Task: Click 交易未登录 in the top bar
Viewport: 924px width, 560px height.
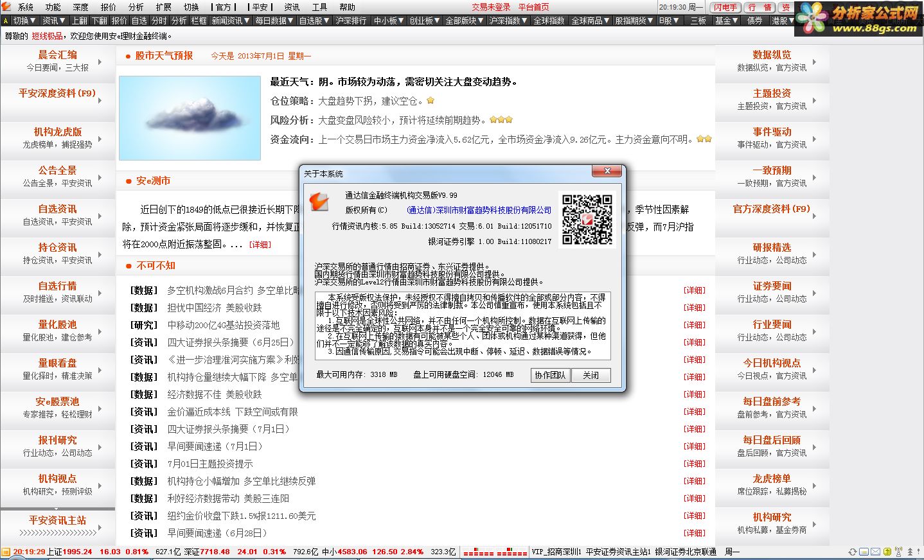Action: tap(491, 7)
